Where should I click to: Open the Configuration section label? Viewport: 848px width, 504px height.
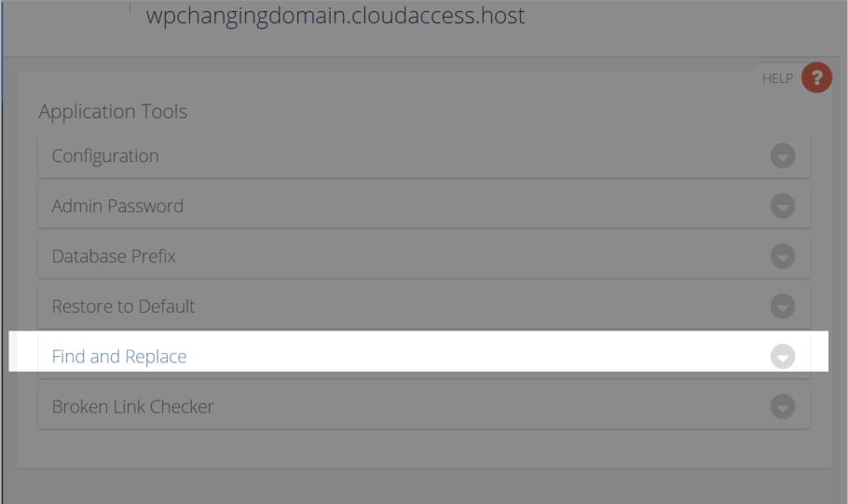tap(105, 157)
